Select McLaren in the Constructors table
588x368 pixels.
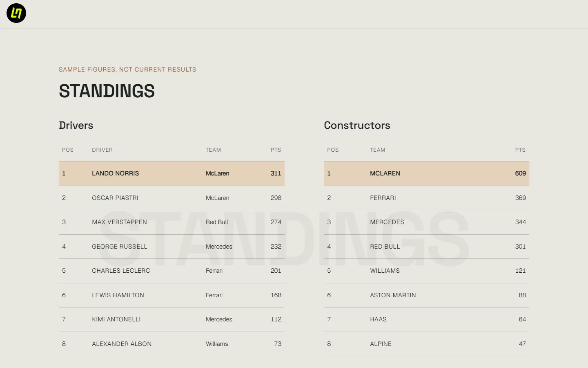coord(385,173)
